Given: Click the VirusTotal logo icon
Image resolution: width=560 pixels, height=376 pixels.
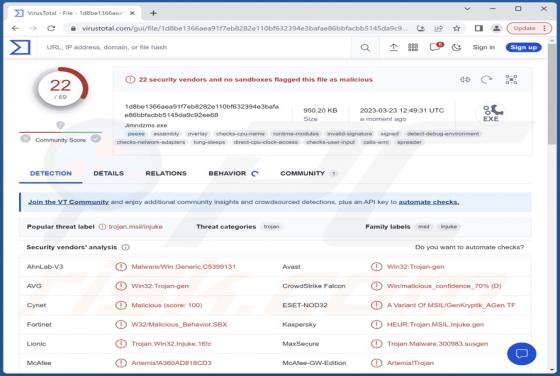Looking at the screenshot, I should point(20,47).
